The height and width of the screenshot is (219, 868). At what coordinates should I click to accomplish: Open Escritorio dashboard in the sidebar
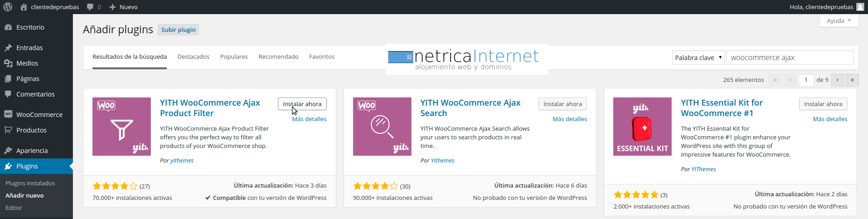point(30,27)
